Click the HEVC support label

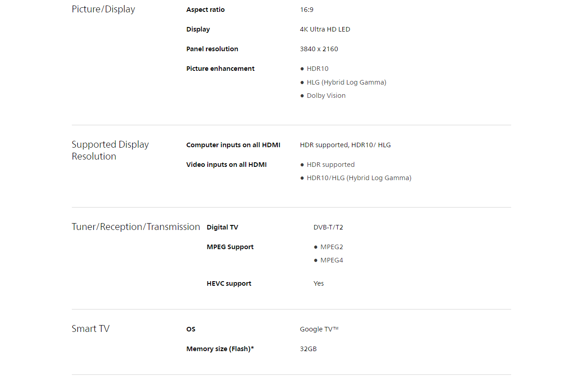(x=229, y=283)
